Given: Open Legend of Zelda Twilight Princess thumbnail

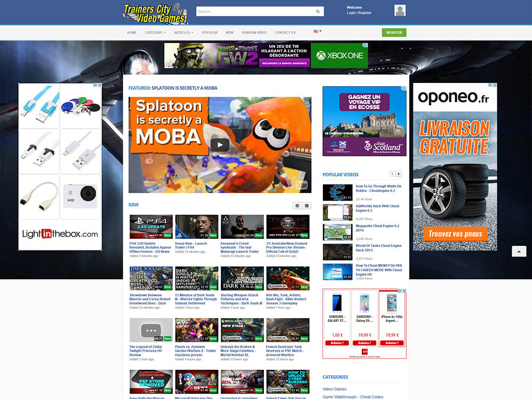Looking at the screenshot, I should point(151,330).
